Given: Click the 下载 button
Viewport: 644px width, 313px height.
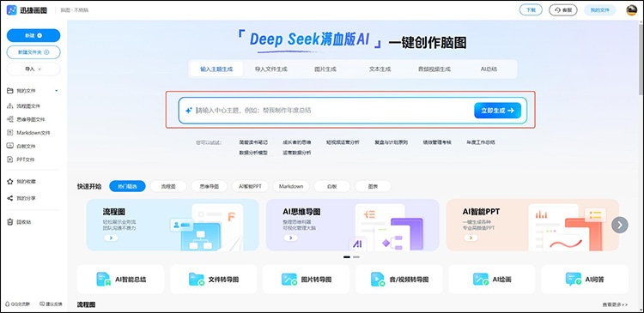Looking at the screenshot, I should 531,10.
